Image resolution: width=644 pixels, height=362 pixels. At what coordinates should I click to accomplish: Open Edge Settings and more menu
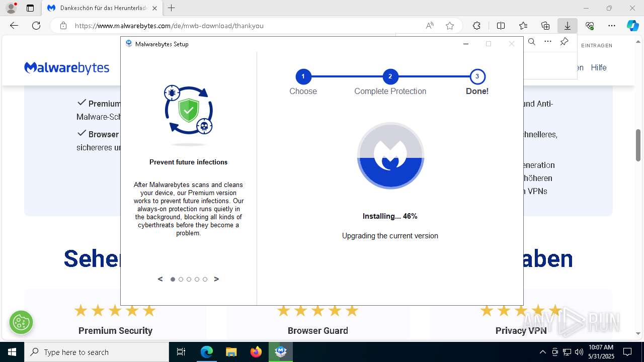point(612,26)
